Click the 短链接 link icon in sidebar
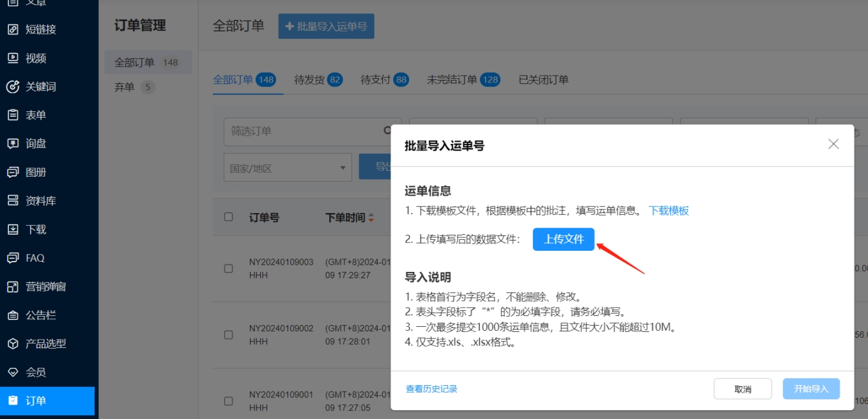868x419 pixels. [13, 29]
